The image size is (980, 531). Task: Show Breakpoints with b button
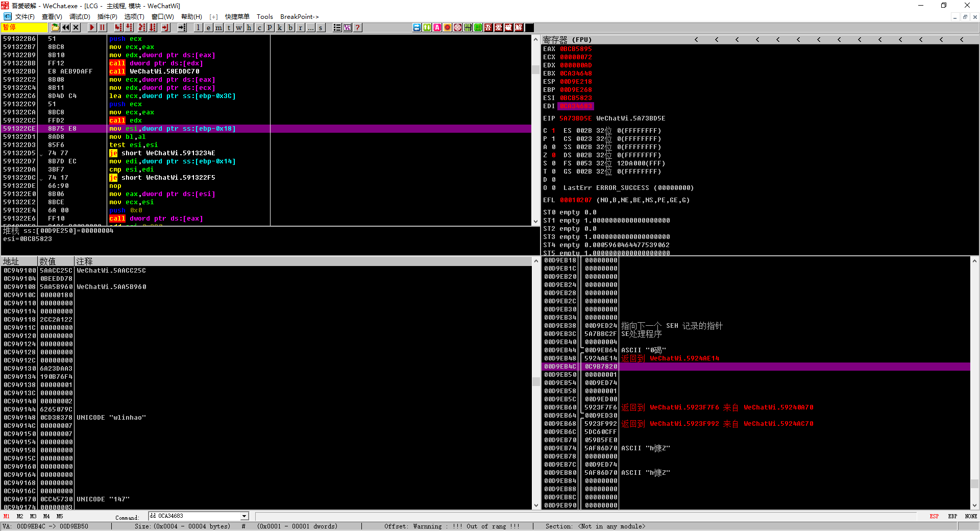[x=290, y=28]
